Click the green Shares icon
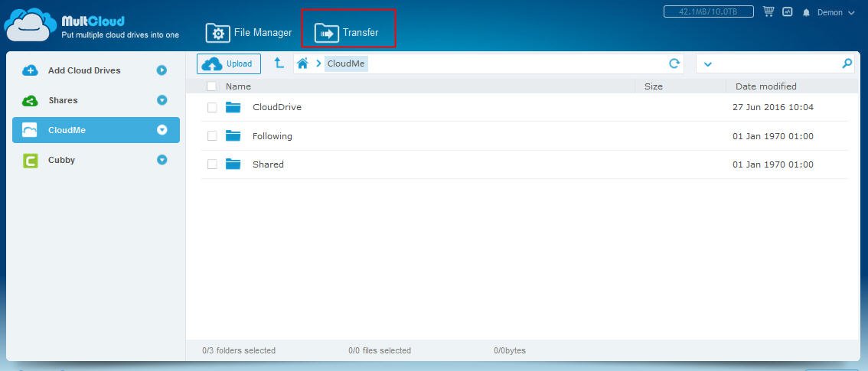Image resolution: width=868 pixels, height=371 pixels. pos(30,101)
